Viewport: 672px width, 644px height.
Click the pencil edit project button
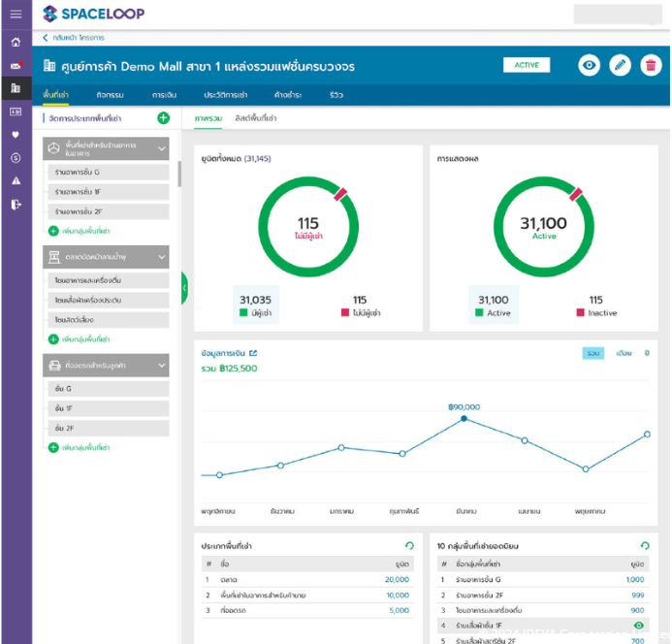[620, 65]
